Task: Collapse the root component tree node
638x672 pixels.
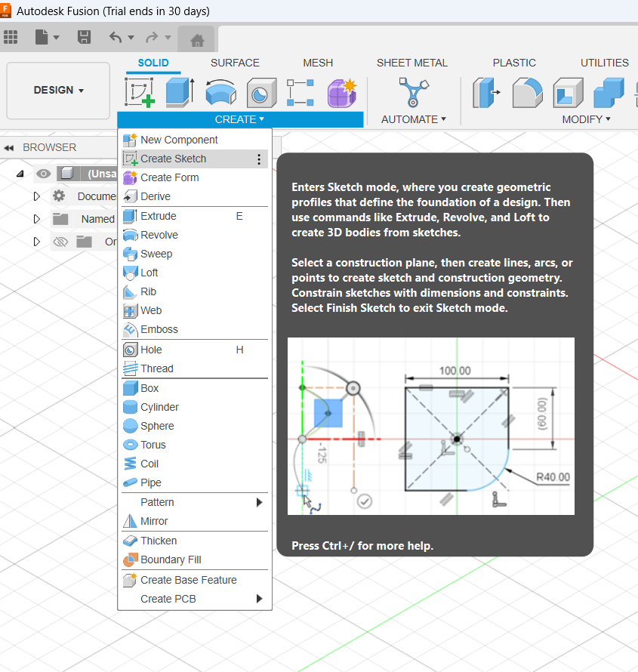Action: [x=20, y=174]
